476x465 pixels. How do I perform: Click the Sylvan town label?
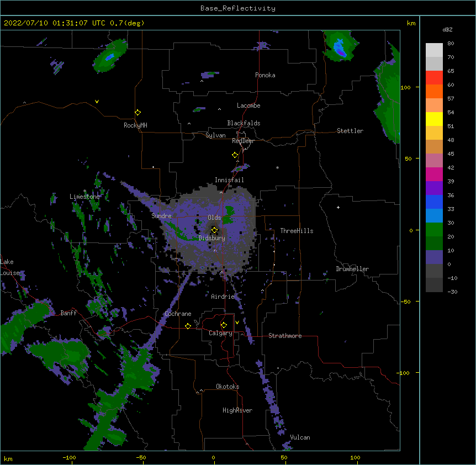pyautogui.click(x=215, y=135)
